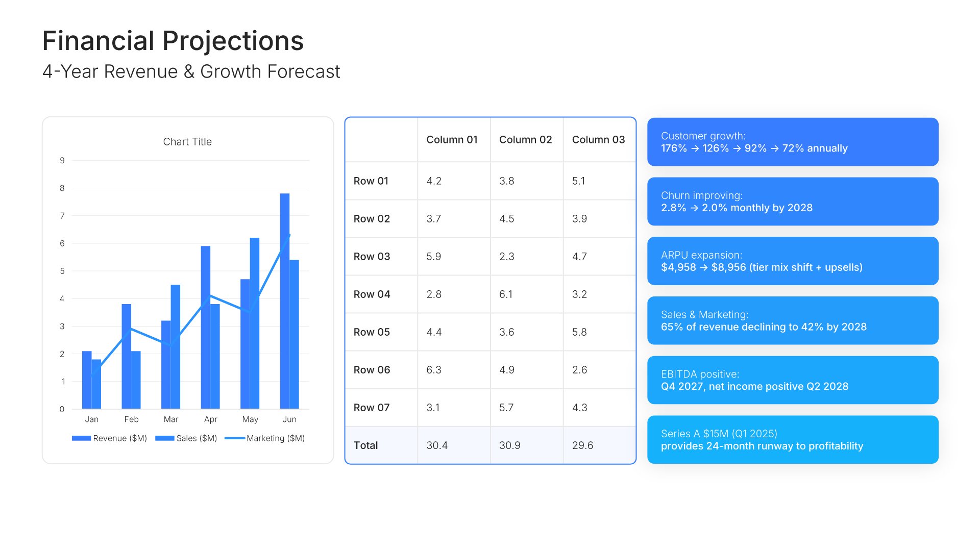Click the tallest bar above Jun
Viewport: 980px width, 551px height.
(284, 301)
